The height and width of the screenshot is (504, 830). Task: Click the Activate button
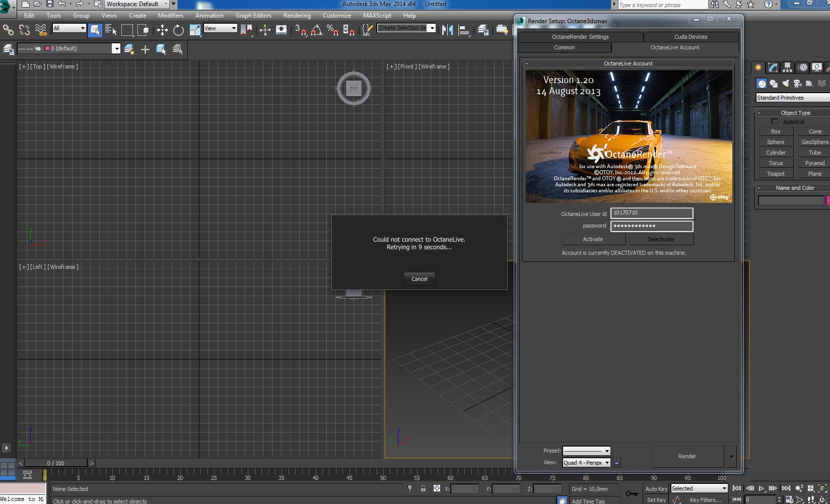593,239
